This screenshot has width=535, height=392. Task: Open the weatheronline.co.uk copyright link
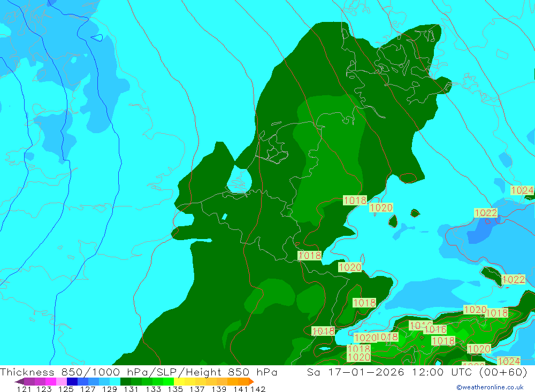tap(490, 387)
